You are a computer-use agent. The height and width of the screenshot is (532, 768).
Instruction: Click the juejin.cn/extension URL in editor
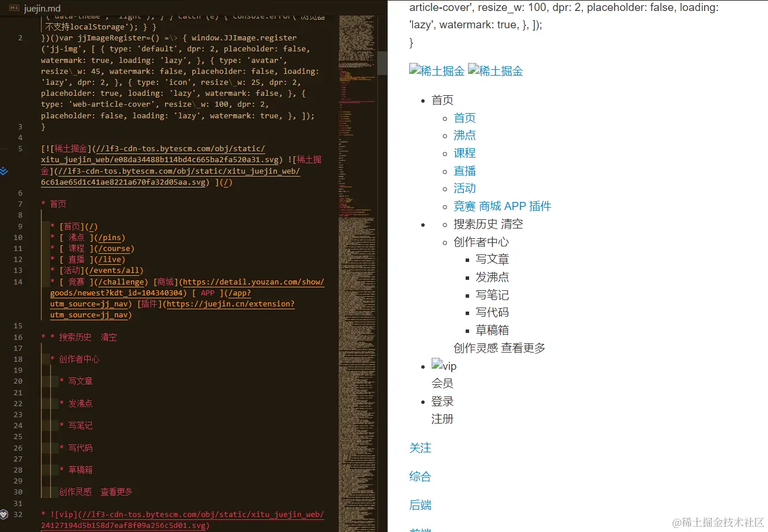172,309
